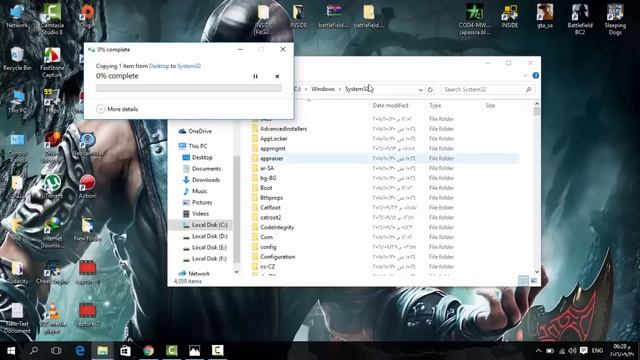Open the System32 destination link

point(189,66)
